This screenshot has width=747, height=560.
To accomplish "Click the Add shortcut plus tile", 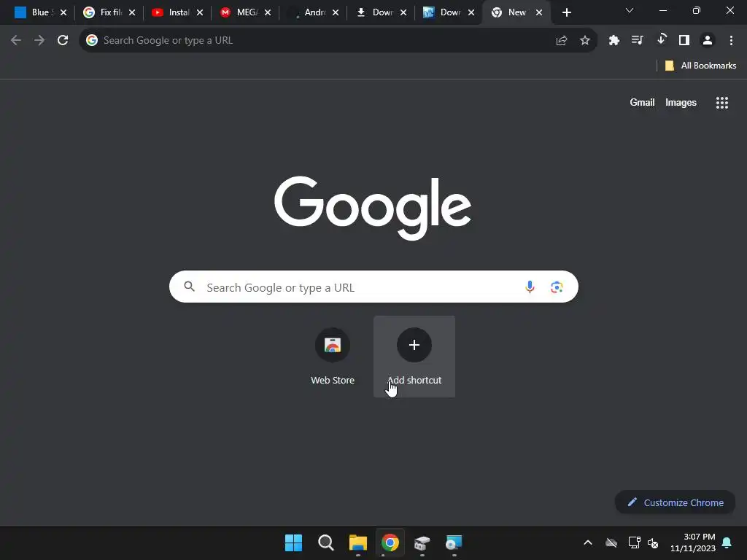I will [414, 356].
